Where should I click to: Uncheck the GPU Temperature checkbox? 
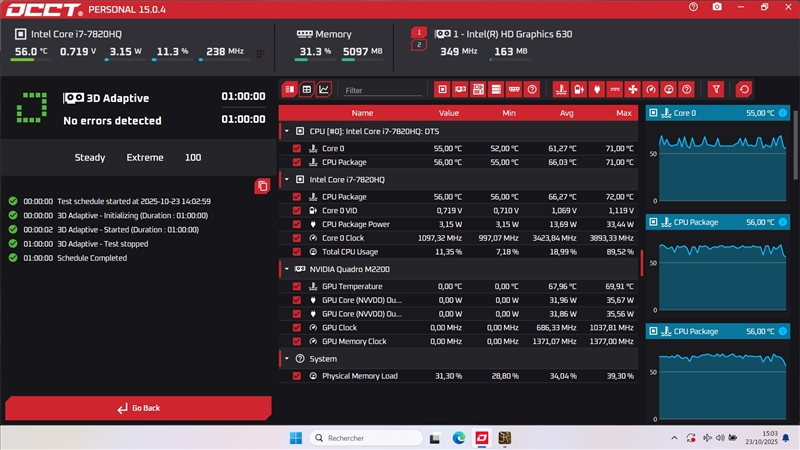coord(296,286)
